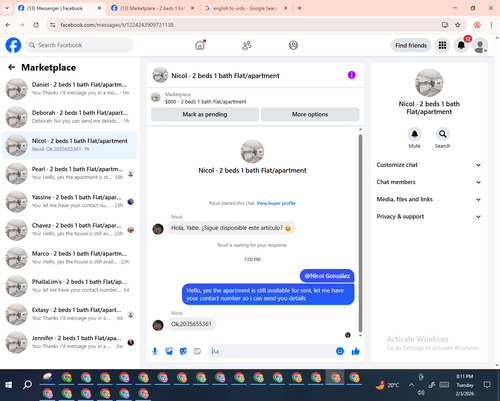Open the notifications bell
The height and width of the screenshot is (401, 500).
pos(461,45)
